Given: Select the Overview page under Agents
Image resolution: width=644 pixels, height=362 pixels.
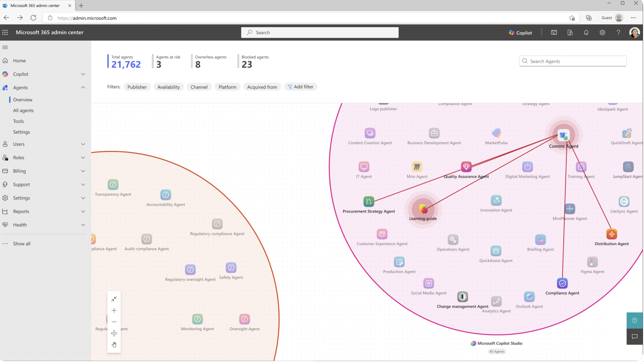Looking at the screenshot, I should coord(23,100).
